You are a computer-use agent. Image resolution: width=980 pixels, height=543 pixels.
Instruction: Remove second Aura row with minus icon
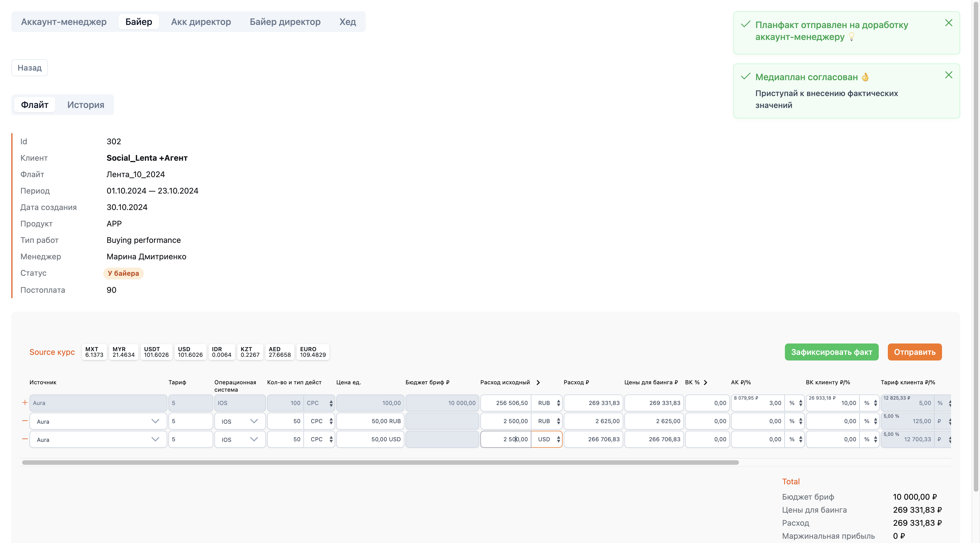coord(25,421)
